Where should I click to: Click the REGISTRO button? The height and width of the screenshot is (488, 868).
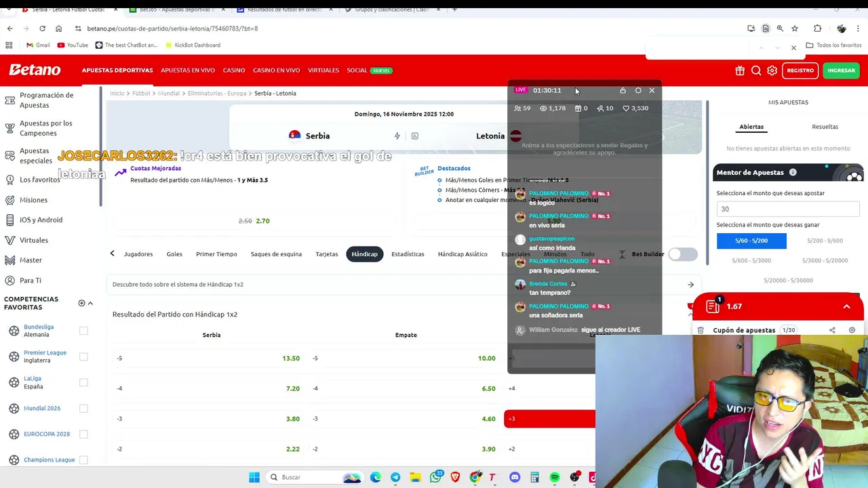tap(800, 70)
